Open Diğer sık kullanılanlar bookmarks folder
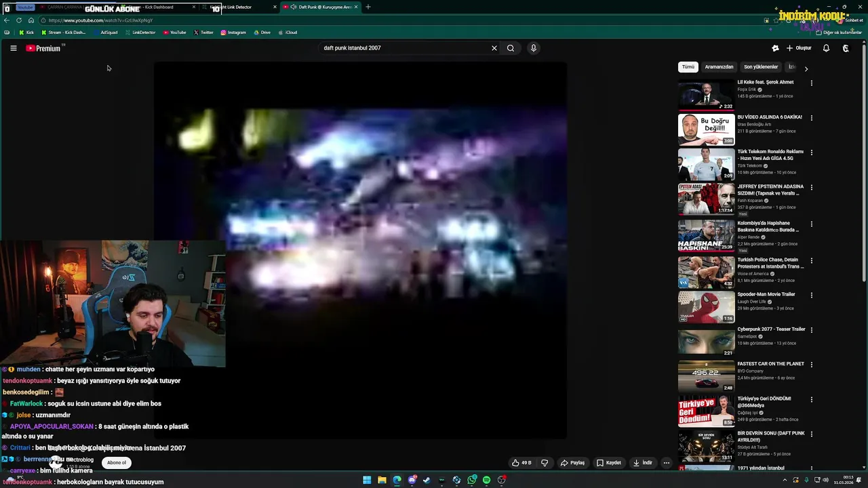868x488 pixels. click(x=839, y=33)
